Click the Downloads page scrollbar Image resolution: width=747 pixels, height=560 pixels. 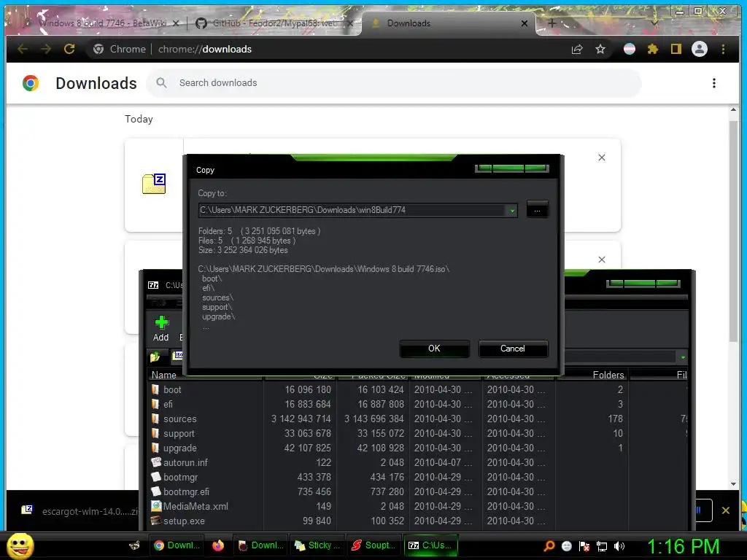(x=734, y=231)
